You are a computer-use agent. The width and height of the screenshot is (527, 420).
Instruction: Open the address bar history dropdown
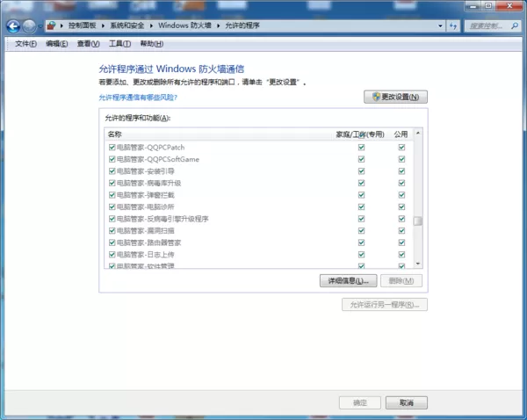440,25
